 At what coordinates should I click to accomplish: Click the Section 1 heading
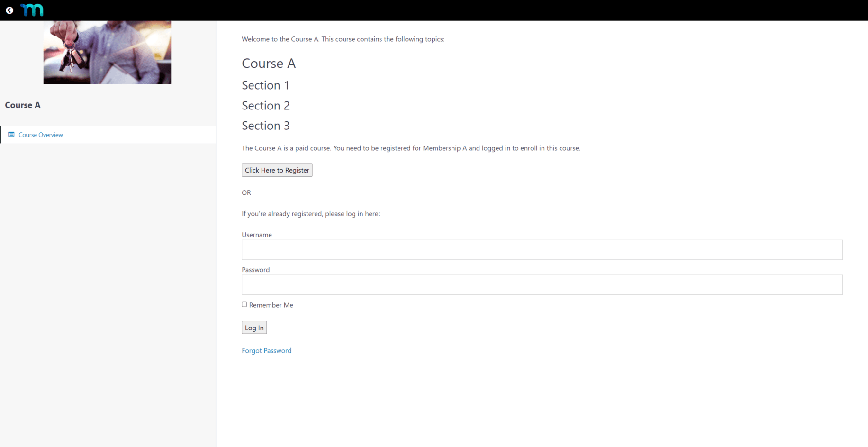265,85
